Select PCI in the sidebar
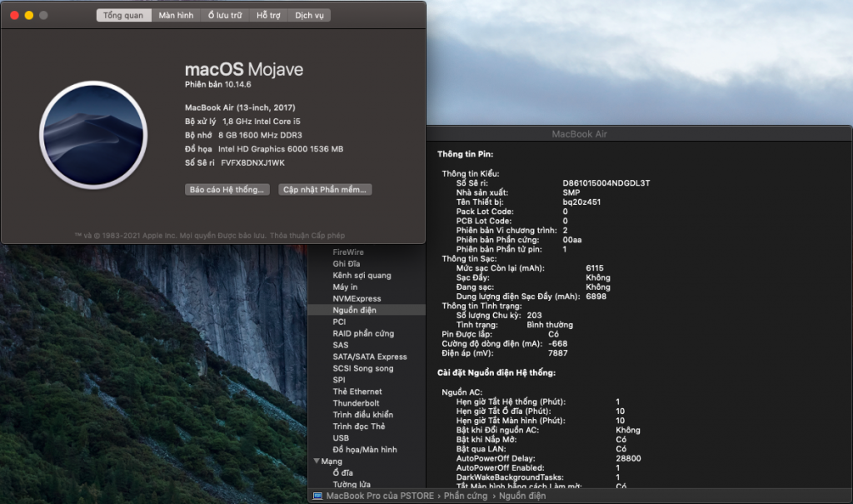The width and height of the screenshot is (853, 504). coord(340,322)
